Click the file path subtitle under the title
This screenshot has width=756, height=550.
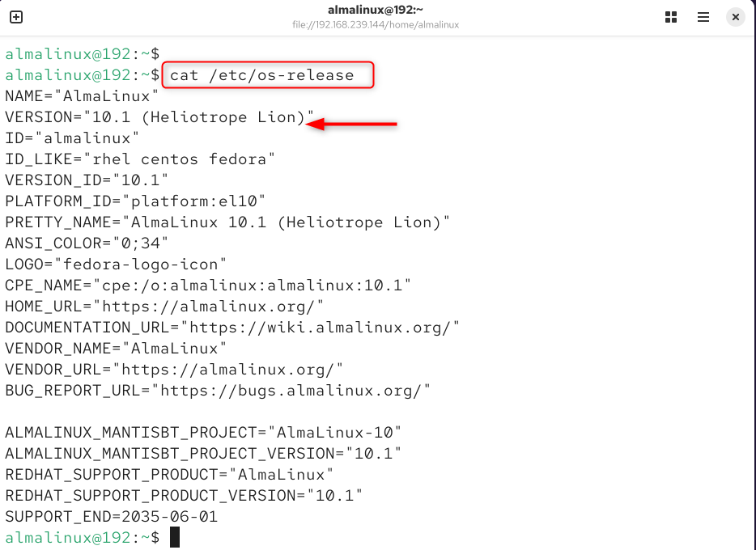click(x=378, y=25)
